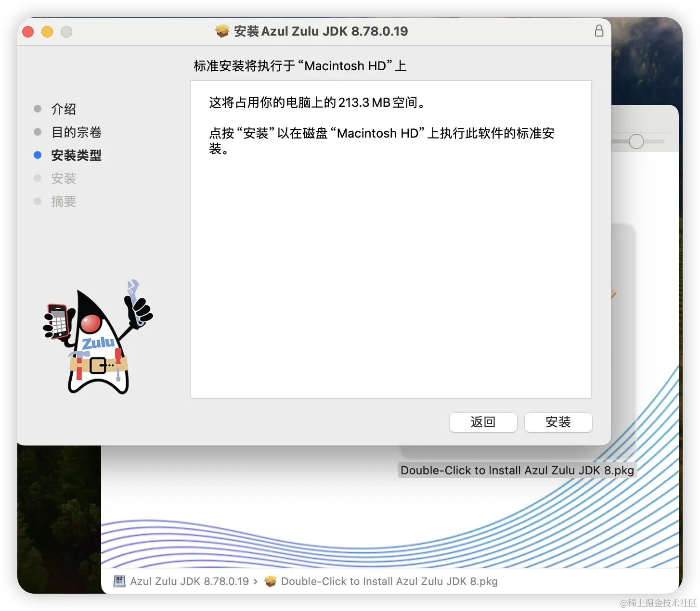
Task: Select the 摘要 step in sidebar
Action: click(x=64, y=201)
